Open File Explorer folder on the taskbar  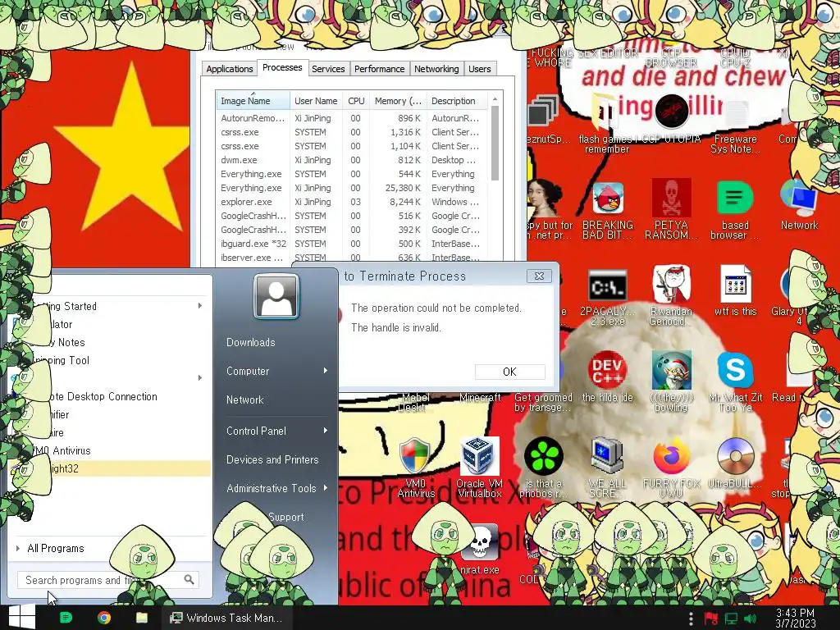(x=142, y=618)
